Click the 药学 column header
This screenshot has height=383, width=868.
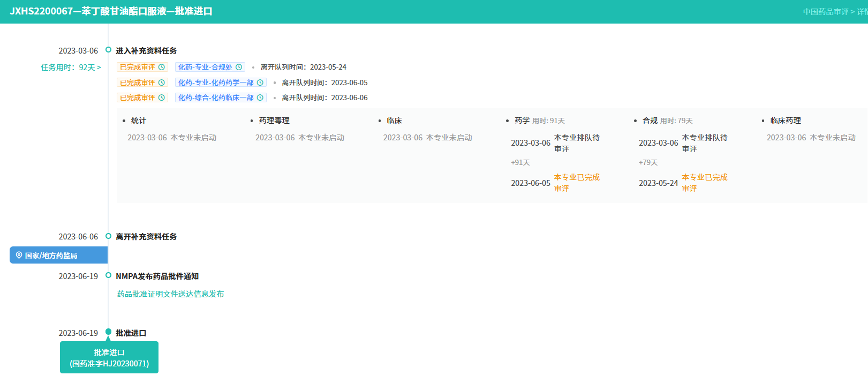point(522,121)
